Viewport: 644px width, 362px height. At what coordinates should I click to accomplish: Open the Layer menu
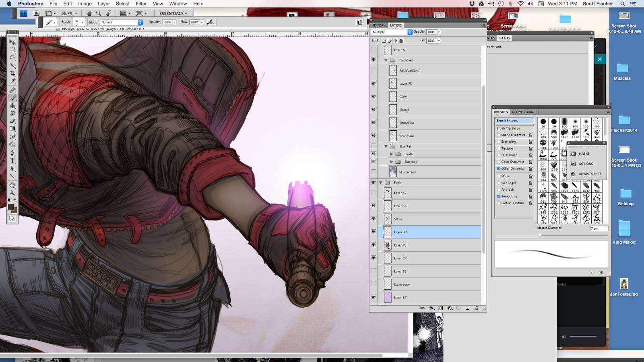tap(104, 4)
